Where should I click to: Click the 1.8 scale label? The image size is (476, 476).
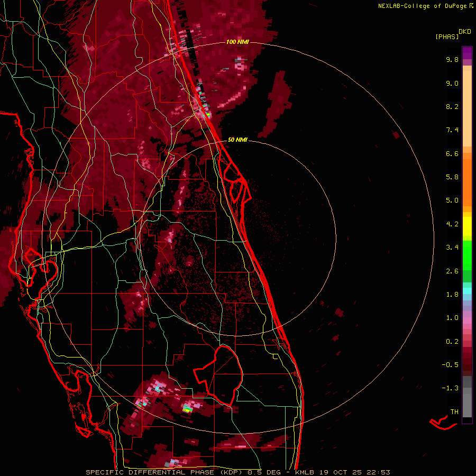coord(452,295)
